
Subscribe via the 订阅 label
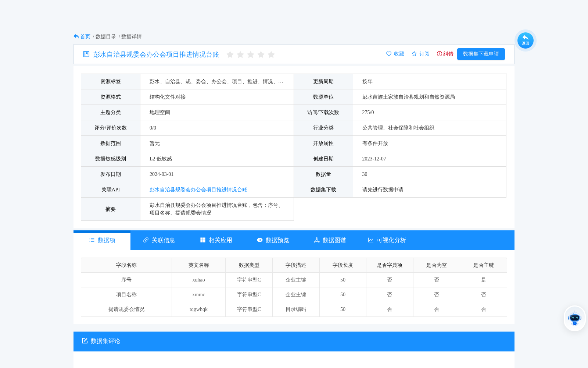click(x=424, y=54)
